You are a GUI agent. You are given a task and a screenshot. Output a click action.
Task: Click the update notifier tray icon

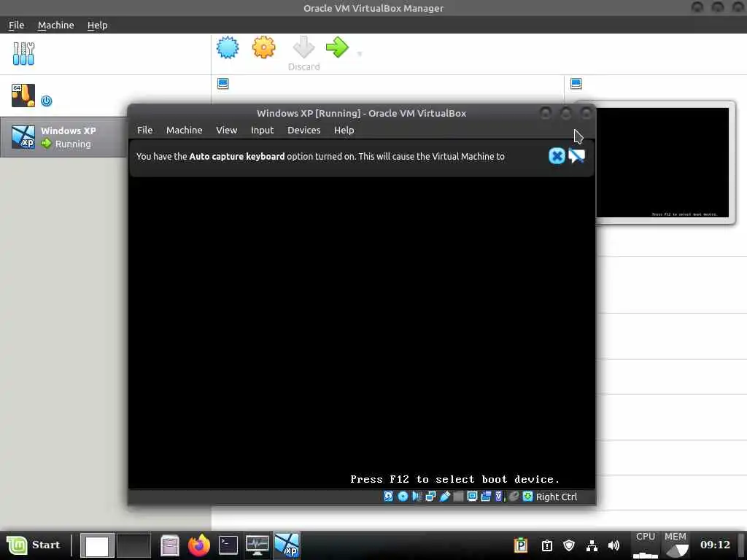[547, 545]
